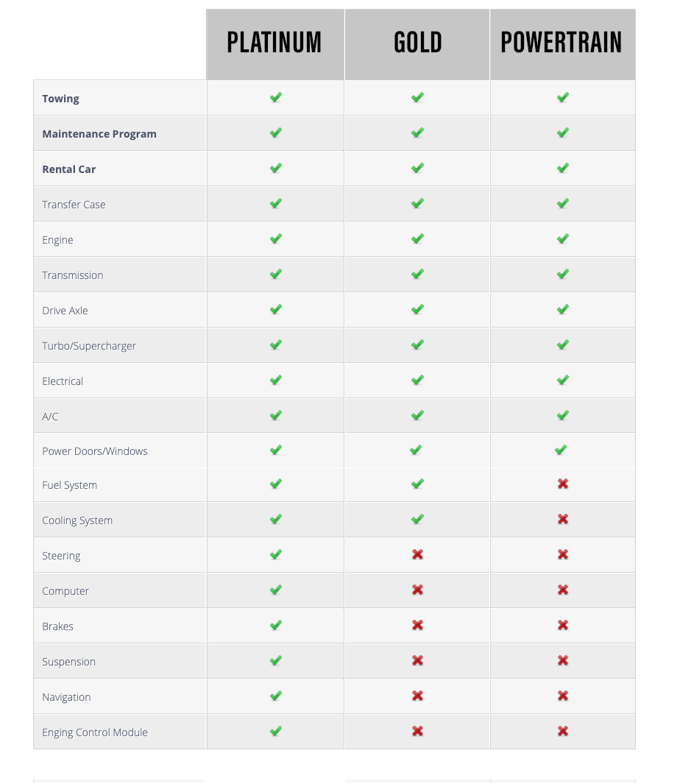Click the Gold red X for Steering
This screenshot has width=680, height=784.
(x=417, y=554)
